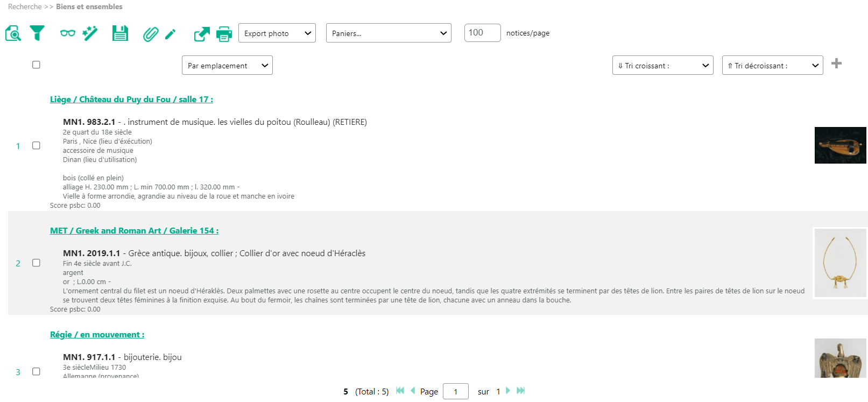Check the box for record MN1. 2019.1.1
The image size is (868, 402).
pos(36,263)
